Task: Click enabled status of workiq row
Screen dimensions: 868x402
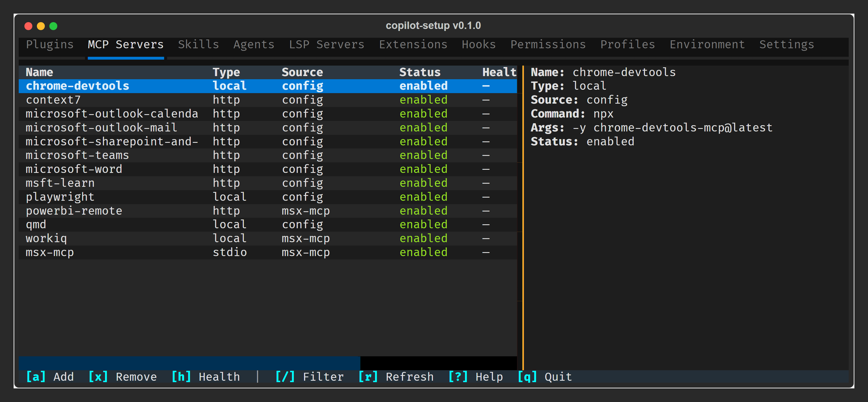Action: (x=423, y=238)
